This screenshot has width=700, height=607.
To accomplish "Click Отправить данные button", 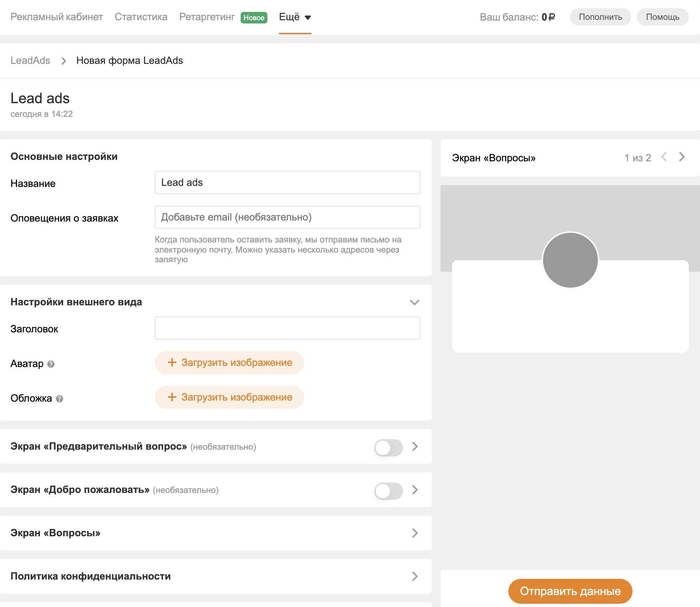I will click(570, 591).
